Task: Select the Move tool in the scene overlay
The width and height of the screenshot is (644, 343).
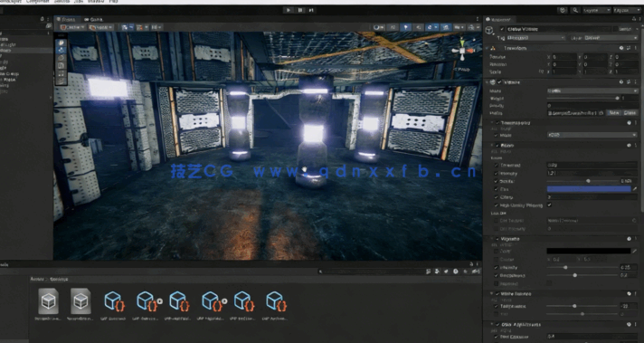Action: point(62,50)
